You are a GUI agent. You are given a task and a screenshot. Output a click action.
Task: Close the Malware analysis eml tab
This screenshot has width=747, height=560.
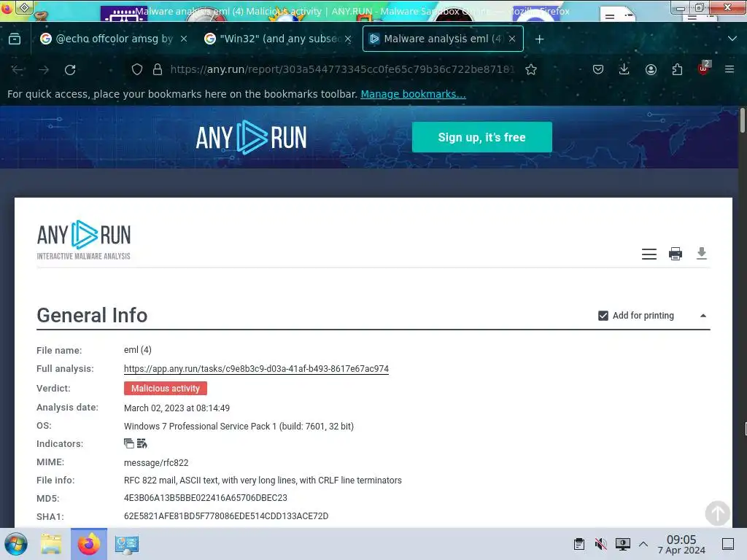(x=512, y=39)
